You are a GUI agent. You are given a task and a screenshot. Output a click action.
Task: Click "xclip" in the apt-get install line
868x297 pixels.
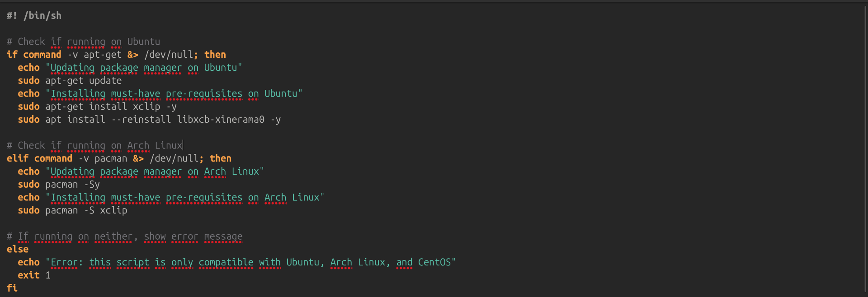(x=146, y=107)
